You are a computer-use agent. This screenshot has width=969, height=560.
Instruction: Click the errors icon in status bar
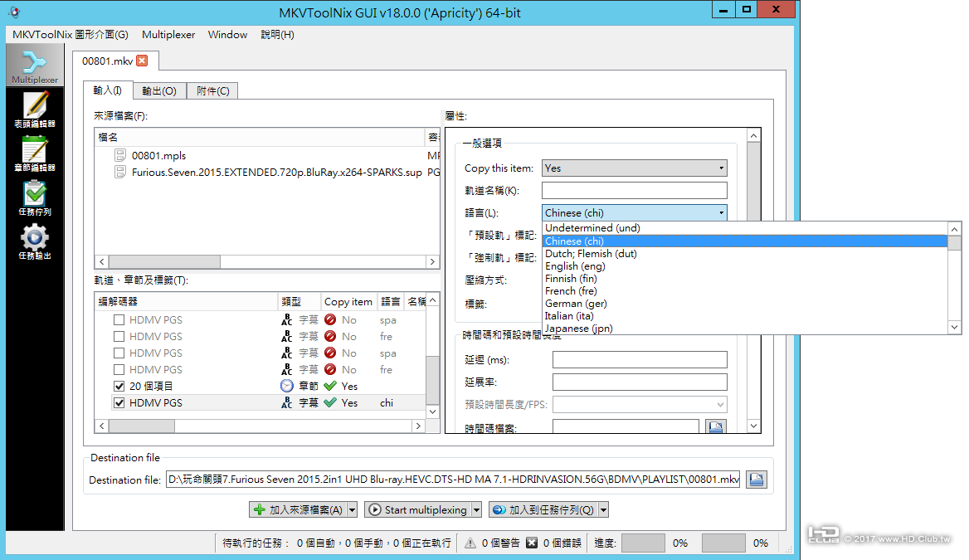[x=532, y=543]
